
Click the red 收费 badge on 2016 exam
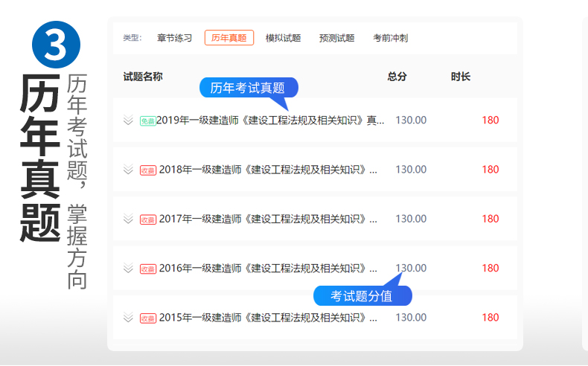148,269
